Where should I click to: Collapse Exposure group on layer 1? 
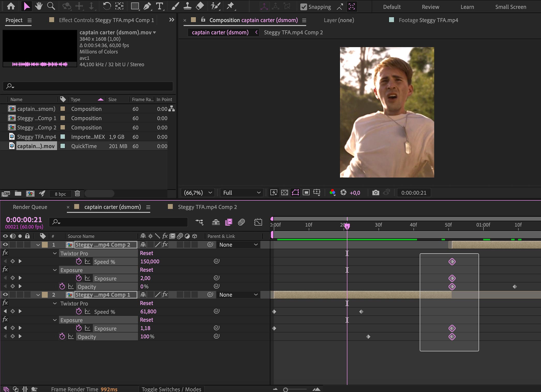click(55, 270)
